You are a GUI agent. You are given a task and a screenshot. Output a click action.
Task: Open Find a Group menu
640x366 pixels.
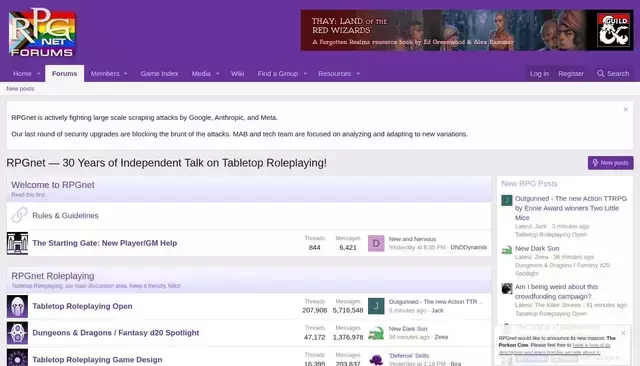coord(278,74)
